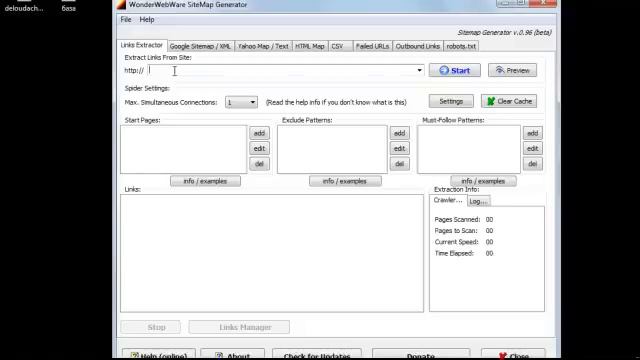The width and height of the screenshot is (640, 360).
Task: Click inside the Links results area
Action: point(272,253)
